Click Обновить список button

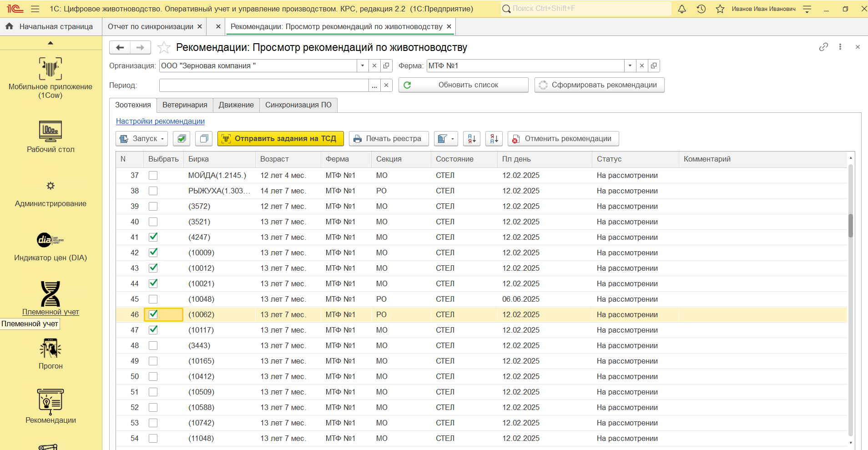[464, 85]
